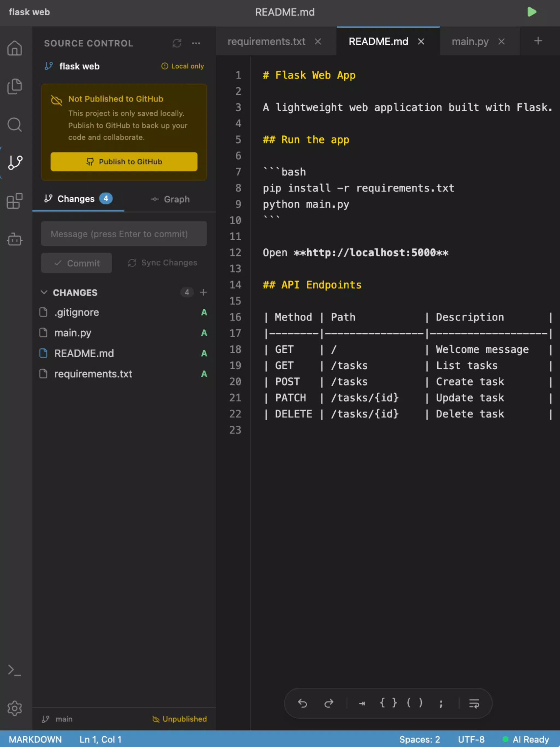Screen dimensions: 560x747
Task: Open the Extensions icon in the sidebar
Action: [14, 201]
